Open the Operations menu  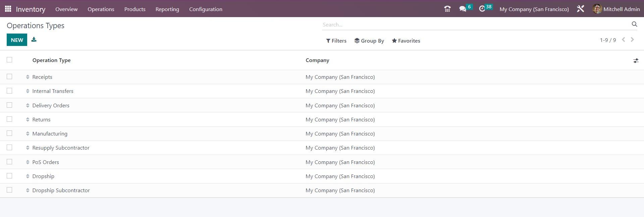[x=101, y=9]
